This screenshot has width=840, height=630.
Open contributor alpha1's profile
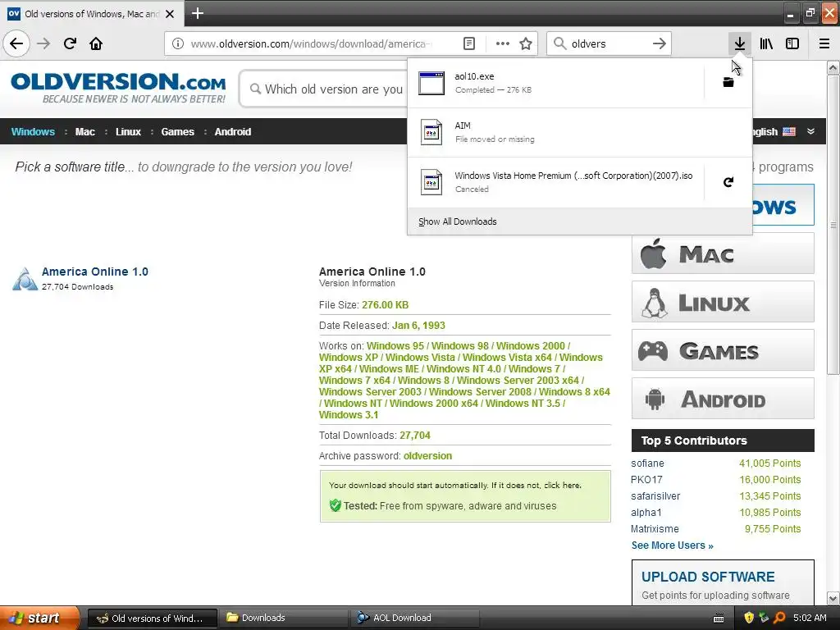pos(646,513)
